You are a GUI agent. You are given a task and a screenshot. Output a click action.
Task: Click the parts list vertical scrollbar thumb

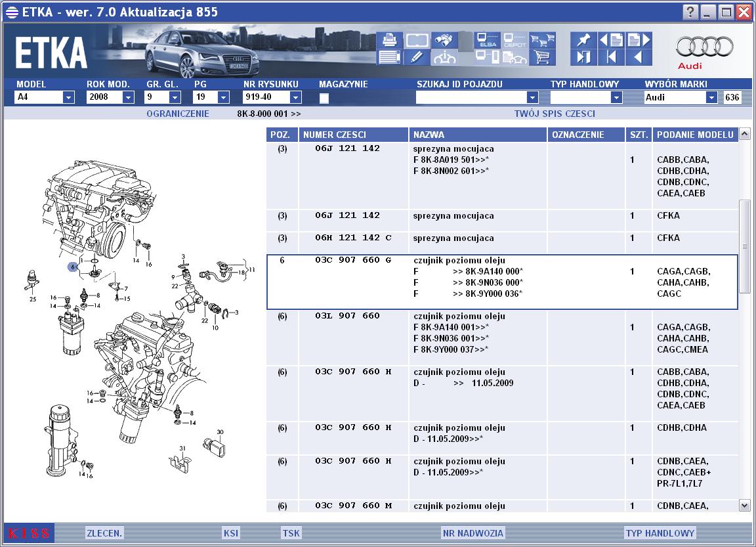[744, 246]
